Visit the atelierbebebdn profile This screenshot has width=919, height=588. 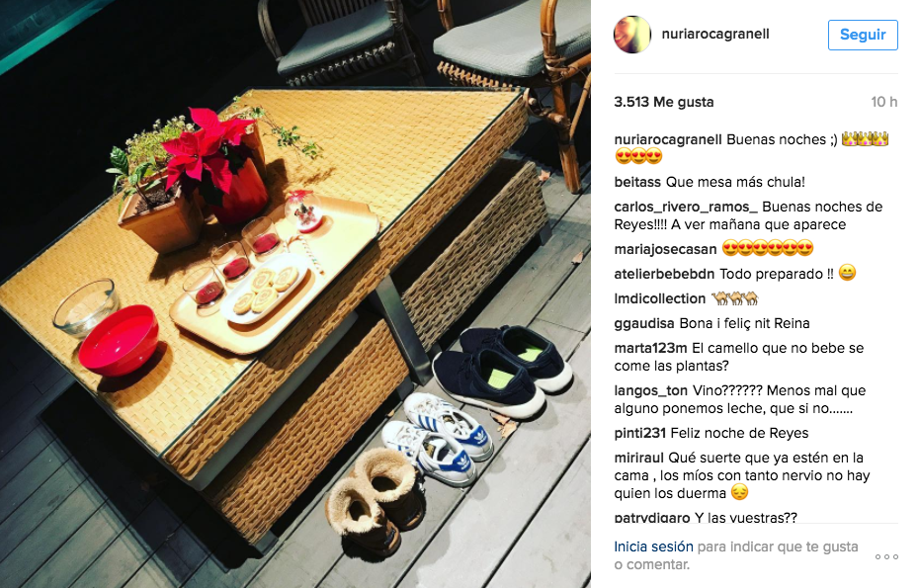click(x=664, y=274)
